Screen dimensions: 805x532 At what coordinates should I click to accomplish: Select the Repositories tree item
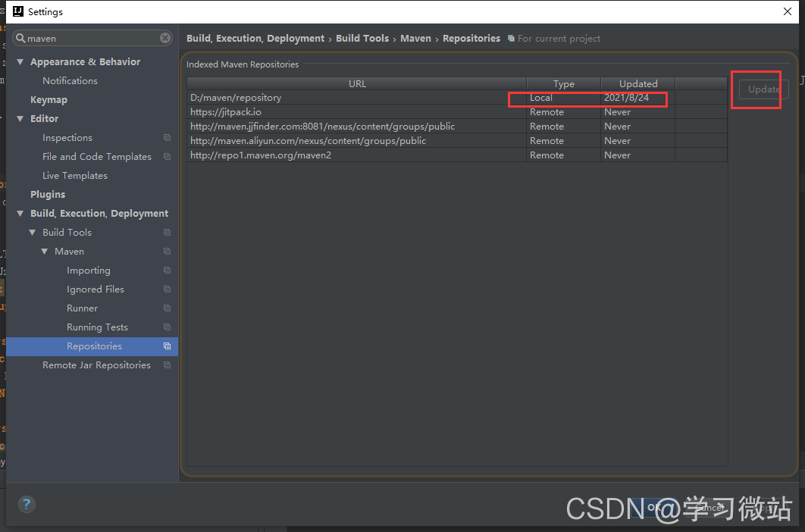tap(92, 346)
